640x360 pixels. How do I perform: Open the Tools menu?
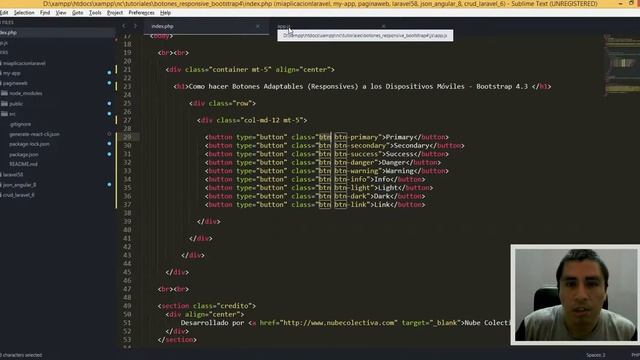pyautogui.click(x=95, y=13)
